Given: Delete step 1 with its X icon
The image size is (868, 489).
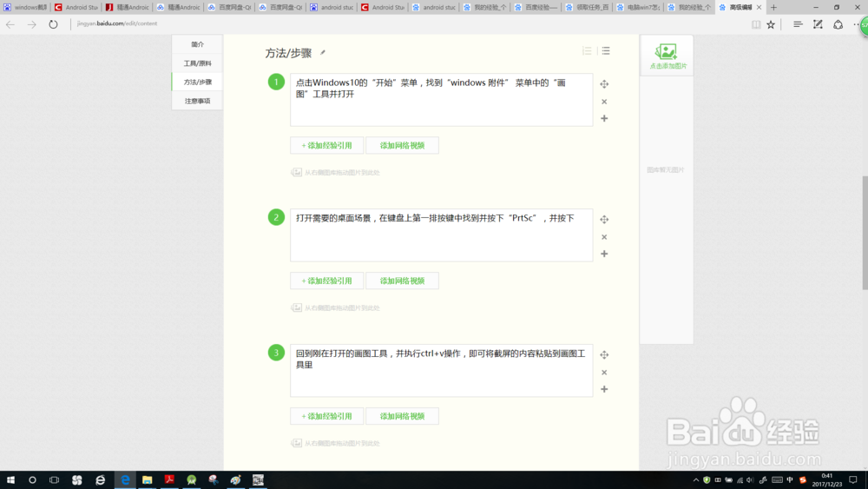Looking at the screenshot, I should 604,102.
